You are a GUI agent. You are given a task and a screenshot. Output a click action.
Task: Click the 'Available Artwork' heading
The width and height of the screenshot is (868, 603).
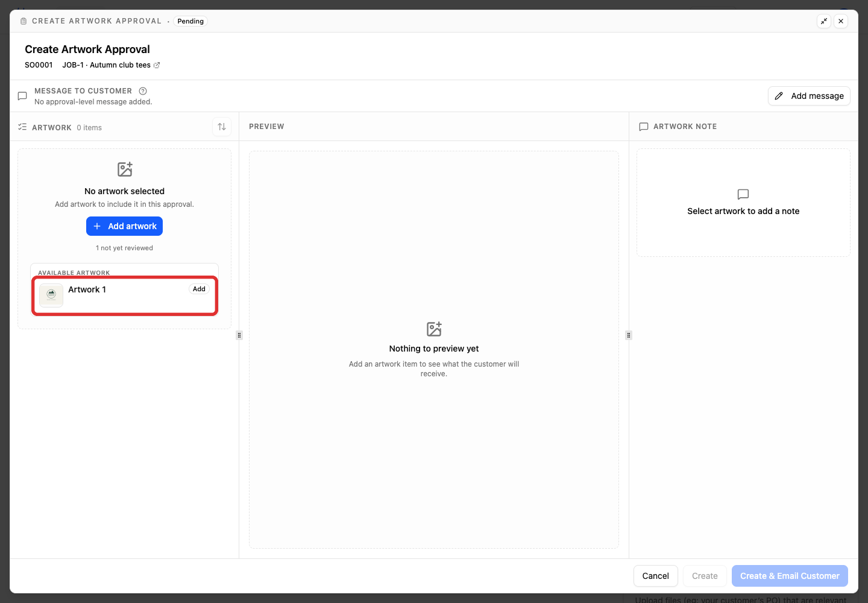pos(74,273)
